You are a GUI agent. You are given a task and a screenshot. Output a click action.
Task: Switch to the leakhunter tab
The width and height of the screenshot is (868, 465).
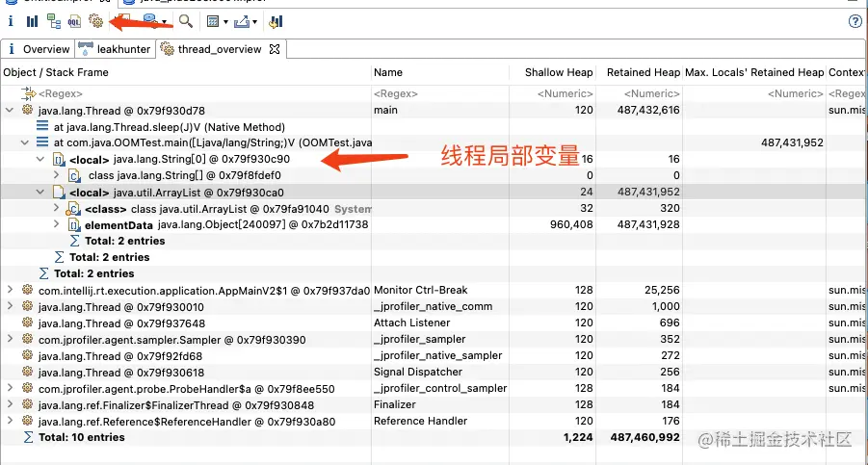[115, 49]
